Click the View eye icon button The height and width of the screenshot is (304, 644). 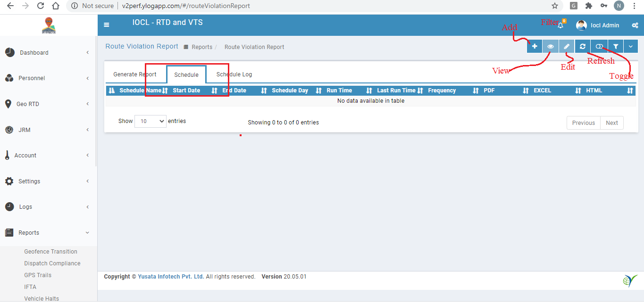551,46
